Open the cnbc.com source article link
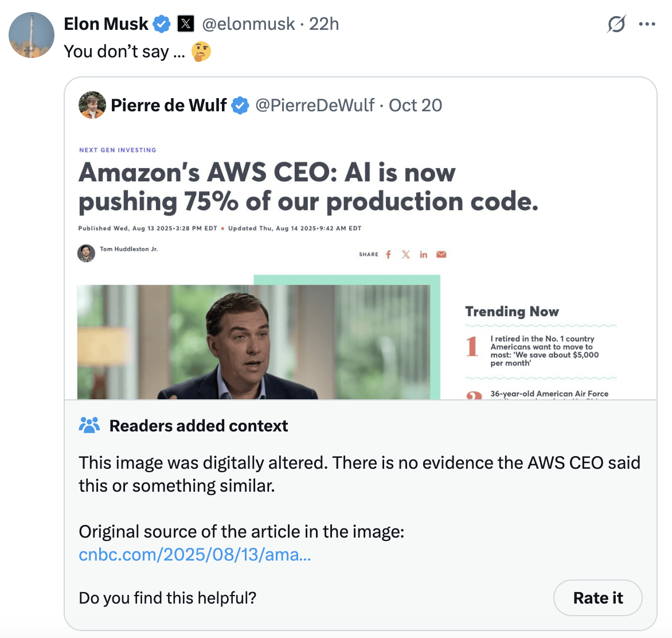672x638 pixels. pyautogui.click(x=195, y=555)
